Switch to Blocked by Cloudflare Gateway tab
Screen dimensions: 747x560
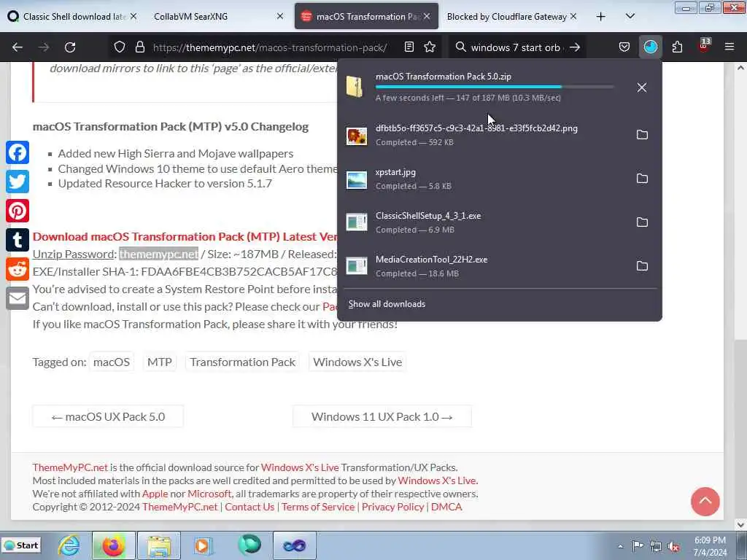coord(506,16)
